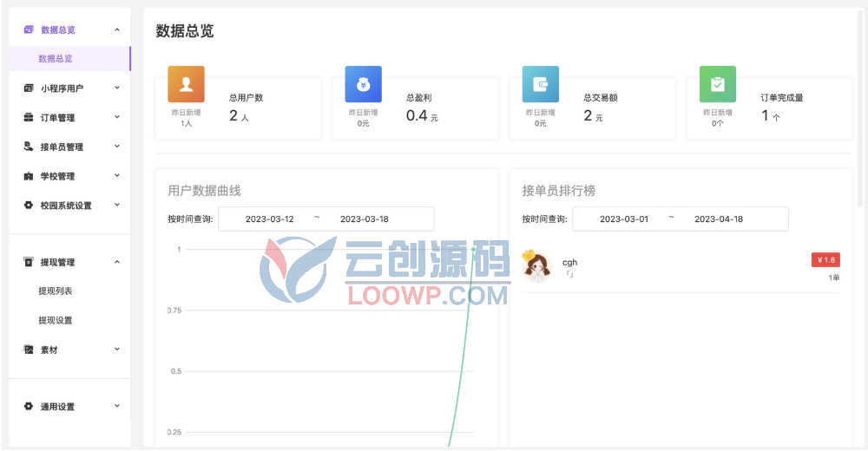Click end date 2023-03-18 in 用户数据曲线
This screenshot has width=868, height=451.
[x=365, y=219]
